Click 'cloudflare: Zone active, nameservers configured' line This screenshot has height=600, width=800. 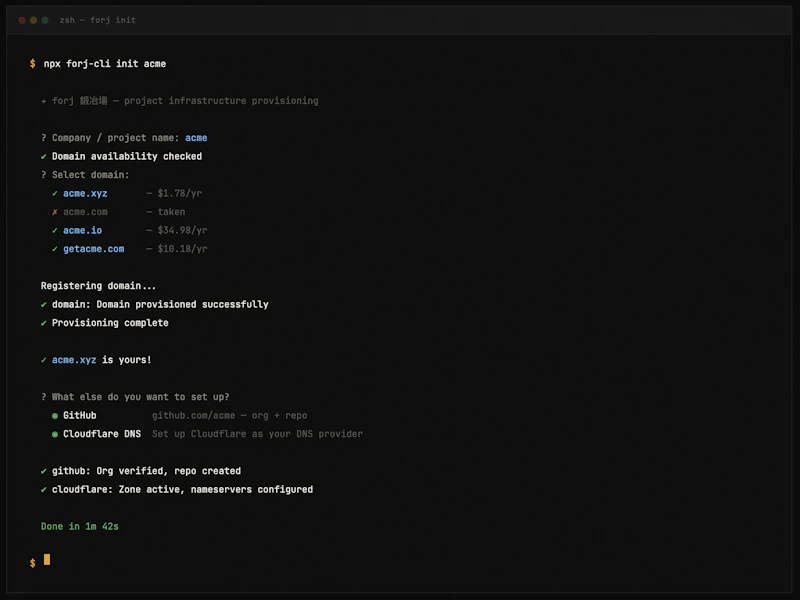point(177,490)
